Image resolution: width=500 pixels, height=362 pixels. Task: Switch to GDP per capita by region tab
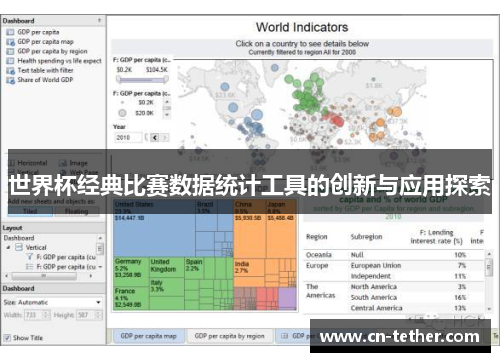pos(229,336)
